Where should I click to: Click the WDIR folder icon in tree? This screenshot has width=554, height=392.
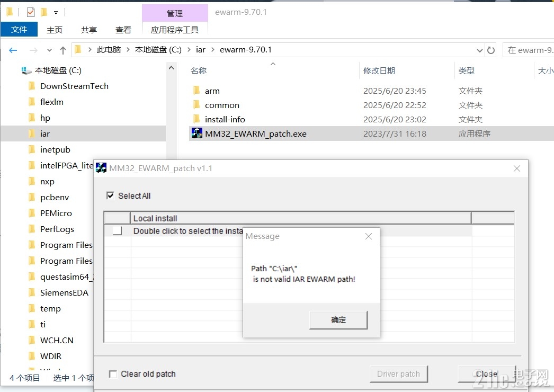point(32,356)
